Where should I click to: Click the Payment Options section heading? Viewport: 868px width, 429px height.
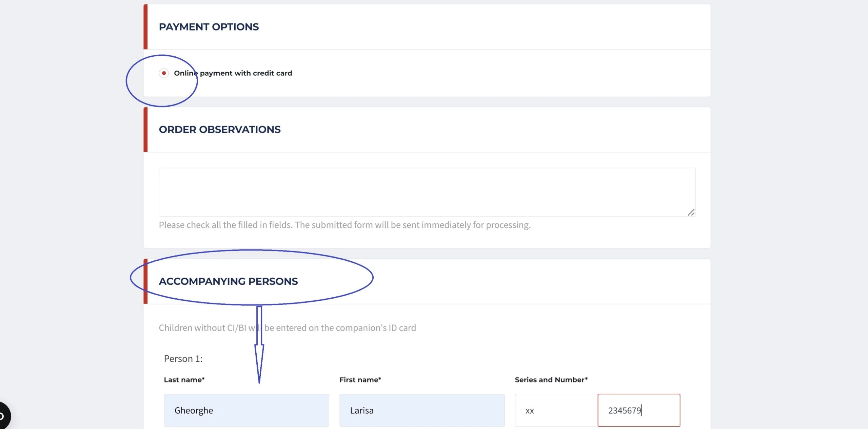[209, 27]
